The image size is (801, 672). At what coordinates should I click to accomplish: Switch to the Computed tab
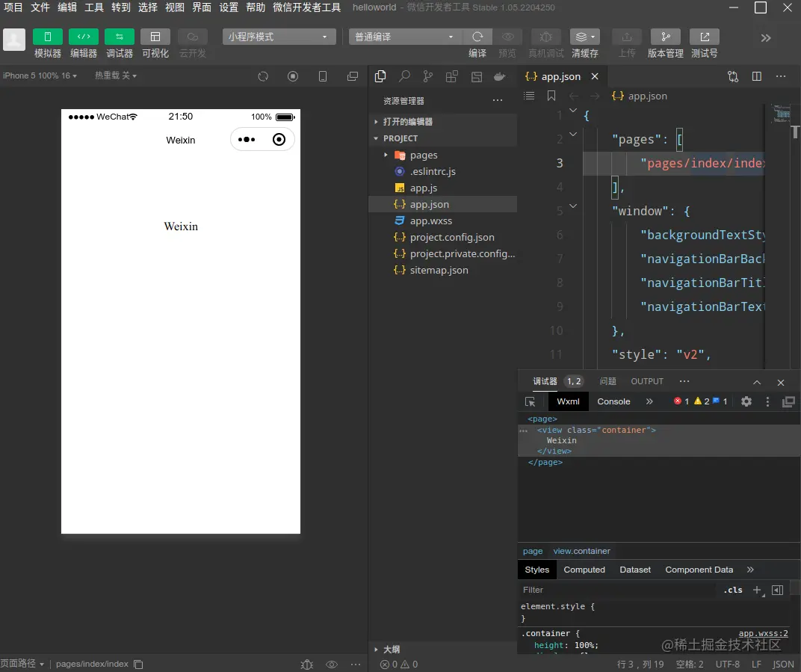(584, 570)
